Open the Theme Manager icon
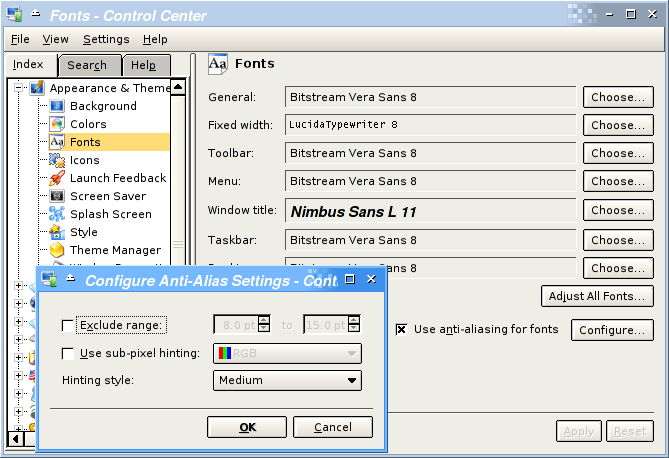 click(57, 250)
